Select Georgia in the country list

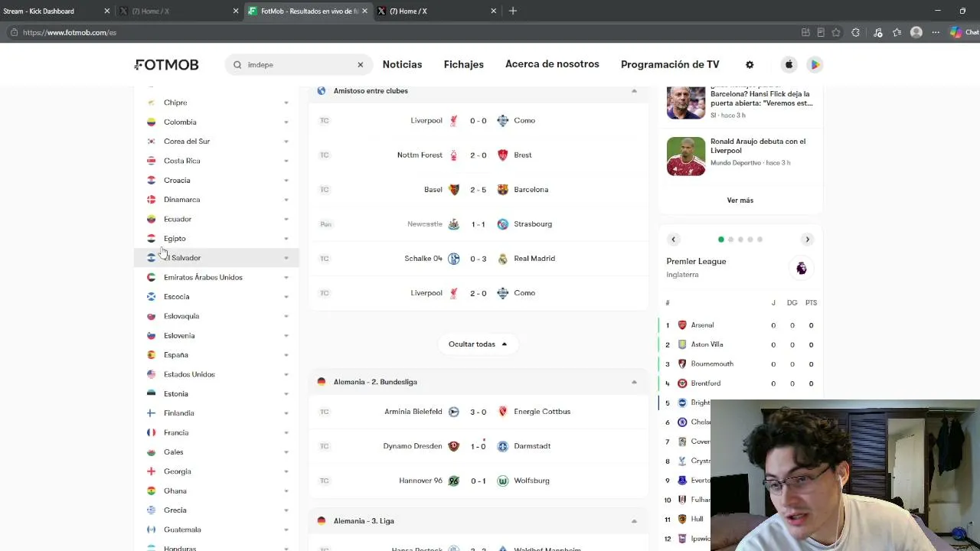[x=178, y=471]
